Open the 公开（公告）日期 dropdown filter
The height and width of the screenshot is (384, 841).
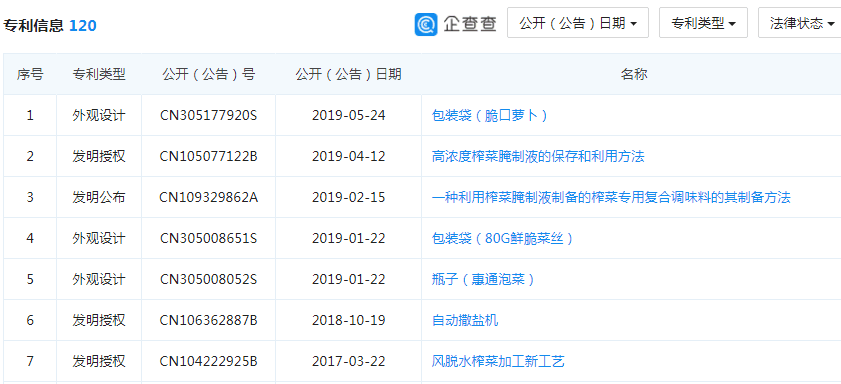pos(578,23)
